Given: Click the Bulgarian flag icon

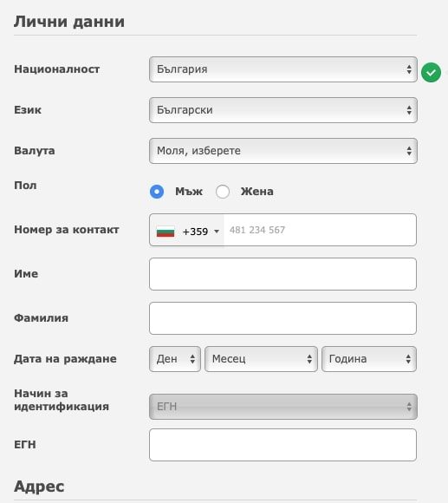Looking at the screenshot, I should tap(166, 232).
